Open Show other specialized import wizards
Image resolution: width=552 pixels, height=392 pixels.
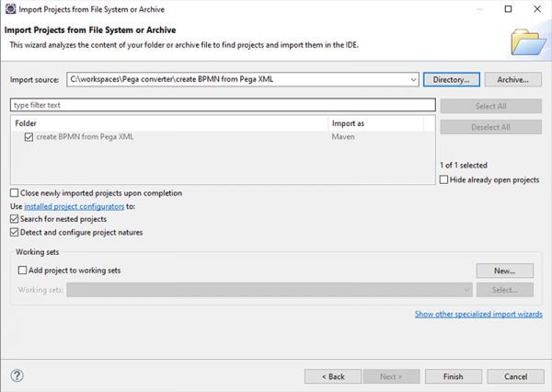point(477,314)
